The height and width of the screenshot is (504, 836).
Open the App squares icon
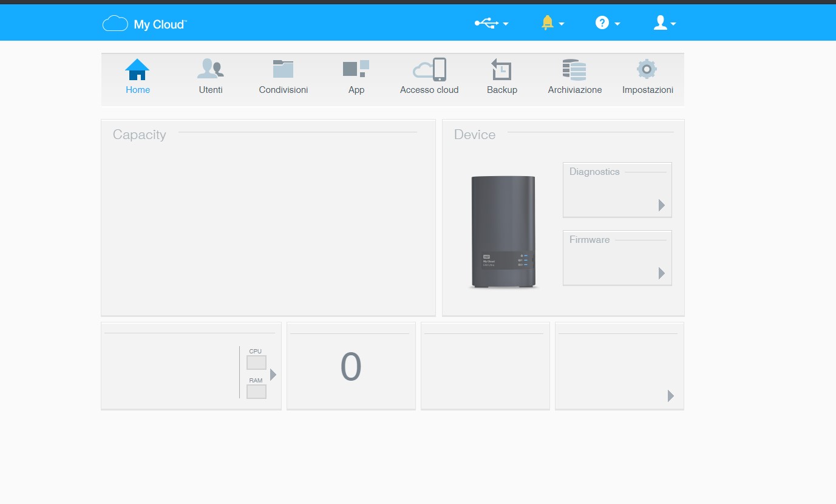[356, 69]
